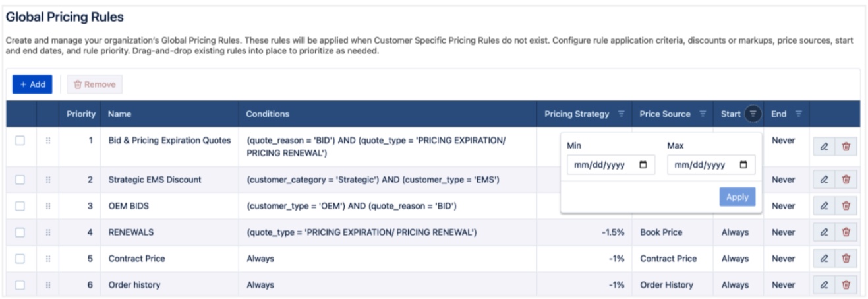Edit the Contract Price rule
868x299 pixels.
(824, 259)
